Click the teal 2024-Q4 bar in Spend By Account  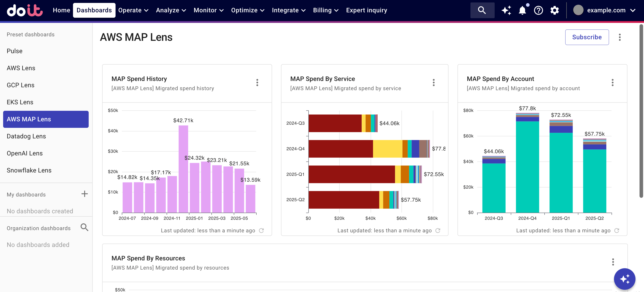527,167
